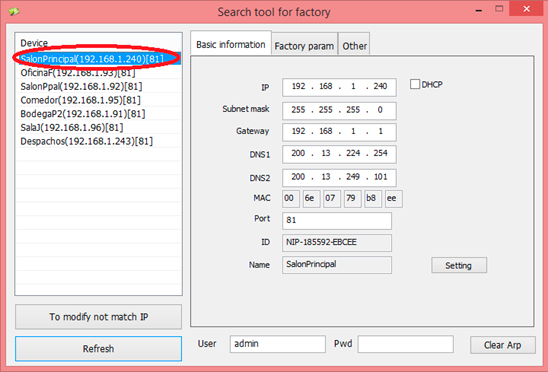Focus the Subnet mask field

click(339, 110)
